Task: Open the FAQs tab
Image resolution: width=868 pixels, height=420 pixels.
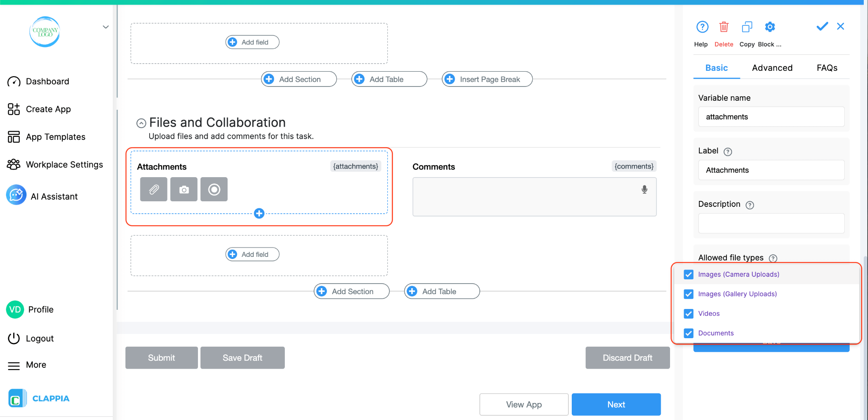Action: coord(826,68)
